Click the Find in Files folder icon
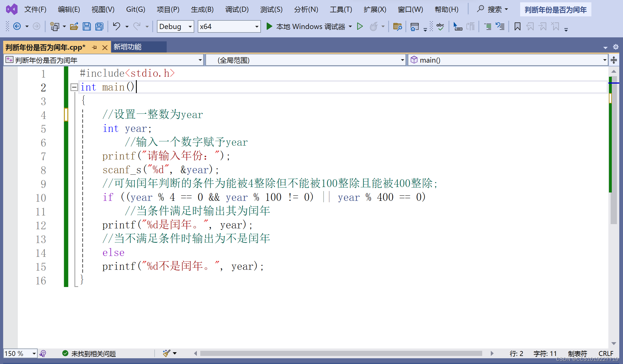The image size is (623, 364). click(397, 26)
